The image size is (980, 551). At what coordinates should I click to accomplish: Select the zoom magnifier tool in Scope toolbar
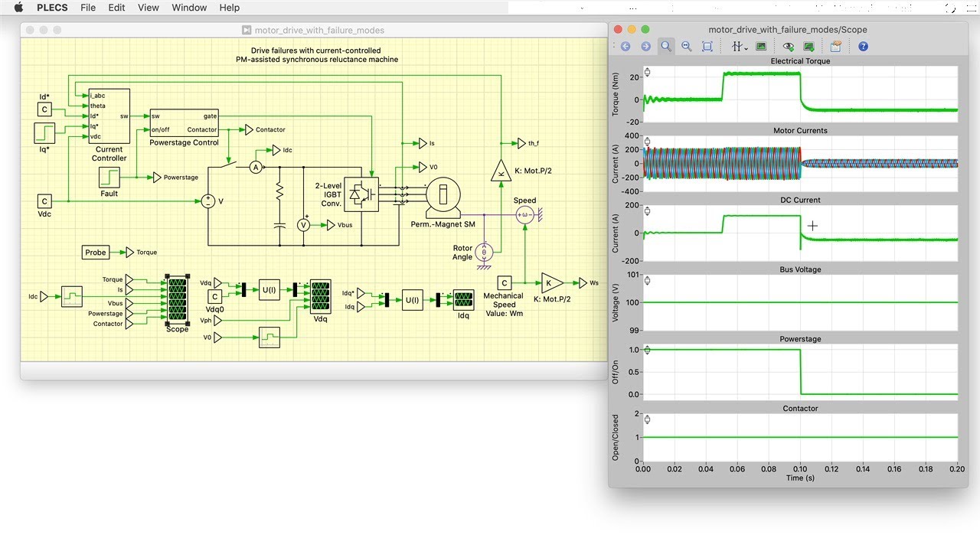click(666, 47)
